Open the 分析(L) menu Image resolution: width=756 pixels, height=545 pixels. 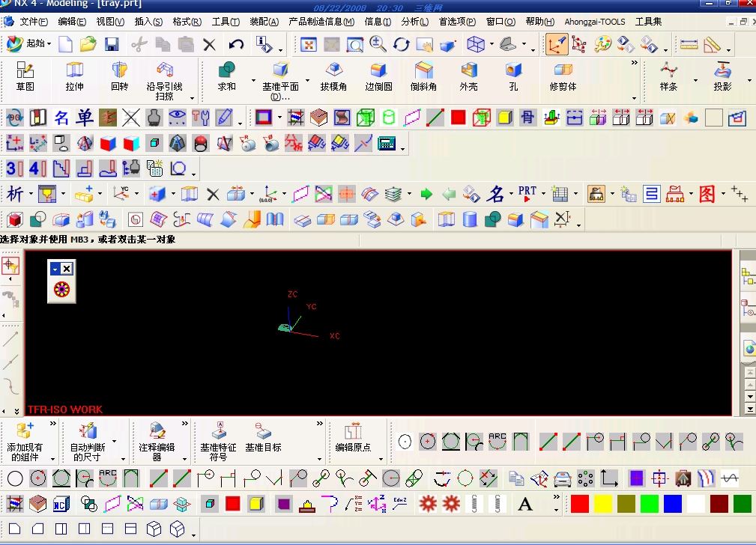point(414,22)
